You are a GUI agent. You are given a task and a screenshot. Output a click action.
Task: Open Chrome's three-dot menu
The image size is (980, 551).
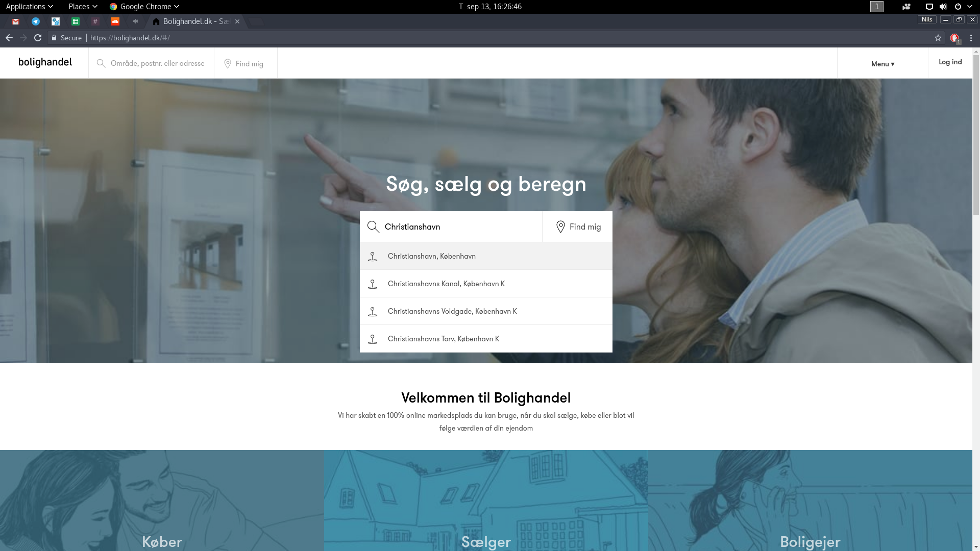pyautogui.click(x=971, y=38)
